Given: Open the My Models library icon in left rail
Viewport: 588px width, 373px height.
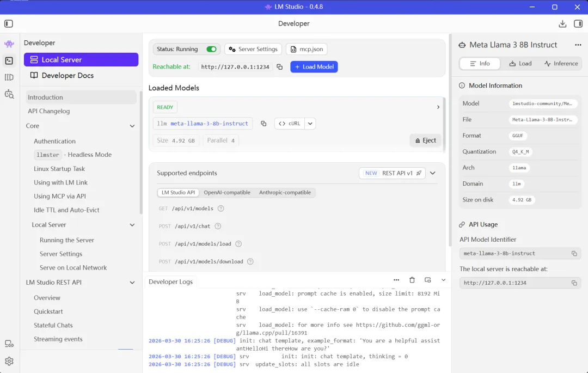Looking at the screenshot, I should tap(9, 77).
